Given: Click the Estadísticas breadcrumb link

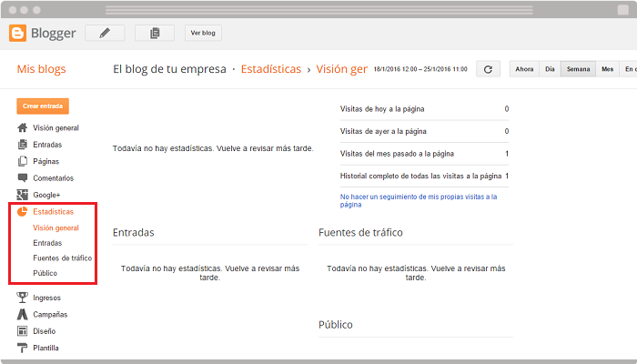Looking at the screenshot, I should pyautogui.click(x=270, y=69).
